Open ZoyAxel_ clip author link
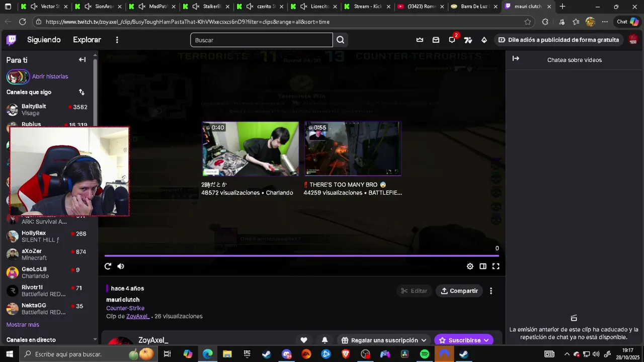Viewport: 644px width, 362px height. 137,316
